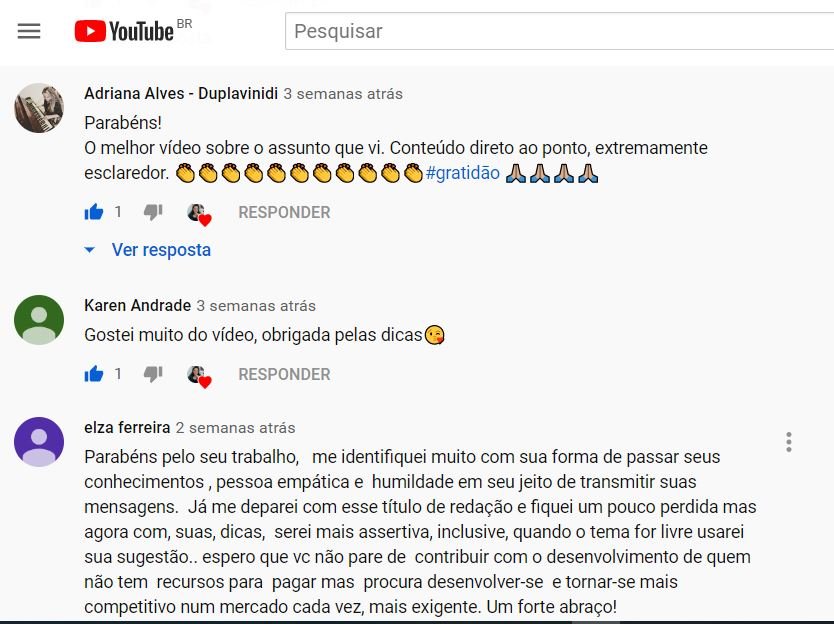834x624 pixels.
Task: Dislike Karen Andrade's comment
Action: (x=153, y=374)
